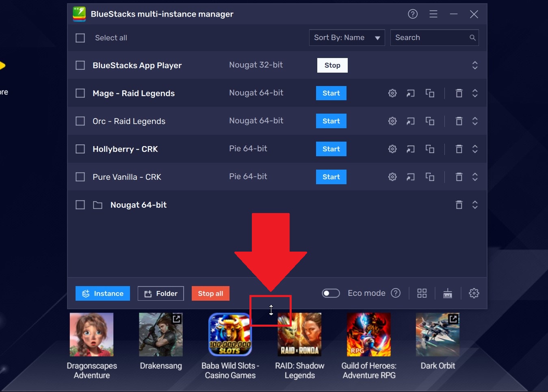This screenshot has height=392, width=548.
Task: Open the help menu
Action: pos(412,14)
